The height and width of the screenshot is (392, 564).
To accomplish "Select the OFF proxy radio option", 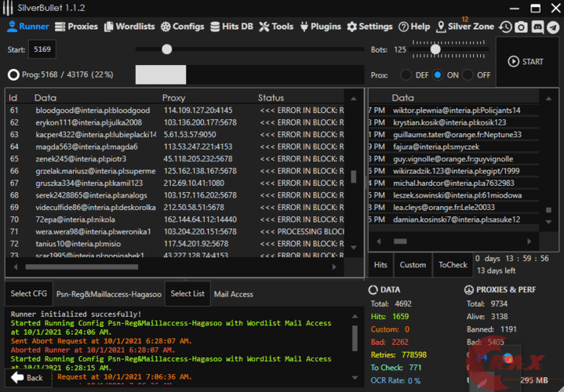I will 468,75.
